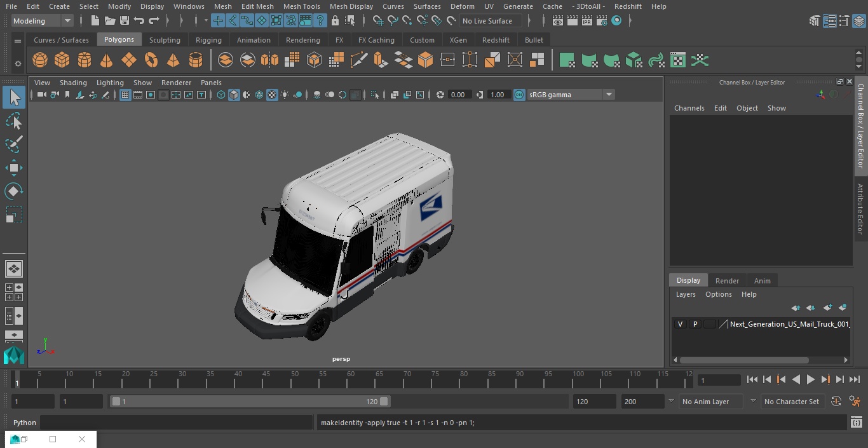Toggle wireframe display in viewport toolbar
This screenshot has width=868, height=448.
221,95
